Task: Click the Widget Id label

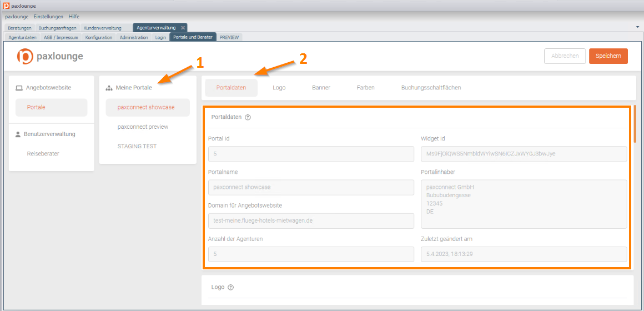Action: (x=433, y=138)
